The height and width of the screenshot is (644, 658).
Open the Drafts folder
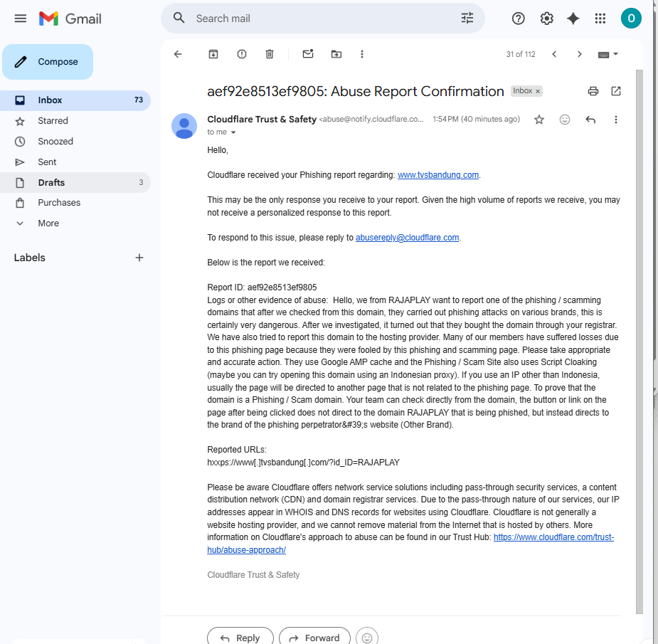click(75, 183)
